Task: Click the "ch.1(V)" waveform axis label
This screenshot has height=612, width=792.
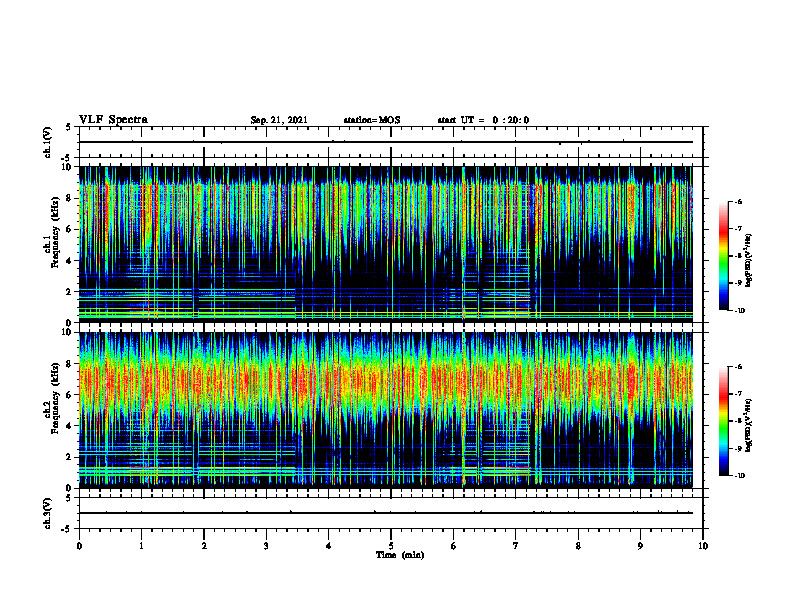Action: coord(47,142)
